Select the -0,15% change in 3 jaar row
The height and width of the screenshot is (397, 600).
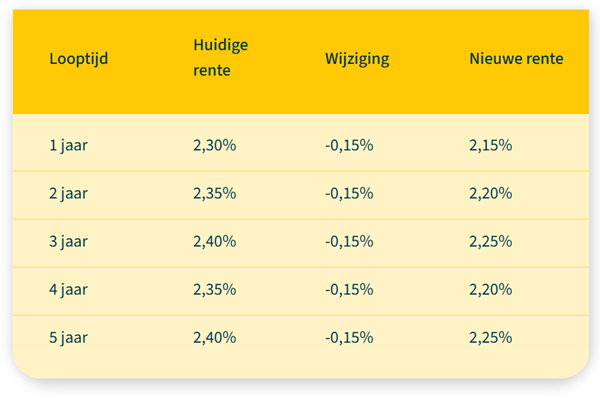pos(349,242)
